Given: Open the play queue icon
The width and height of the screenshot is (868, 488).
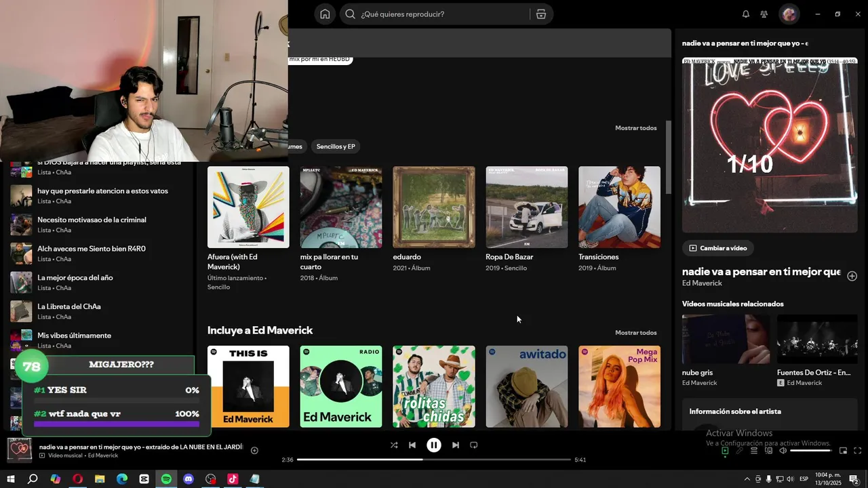Looking at the screenshot, I should (x=753, y=451).
